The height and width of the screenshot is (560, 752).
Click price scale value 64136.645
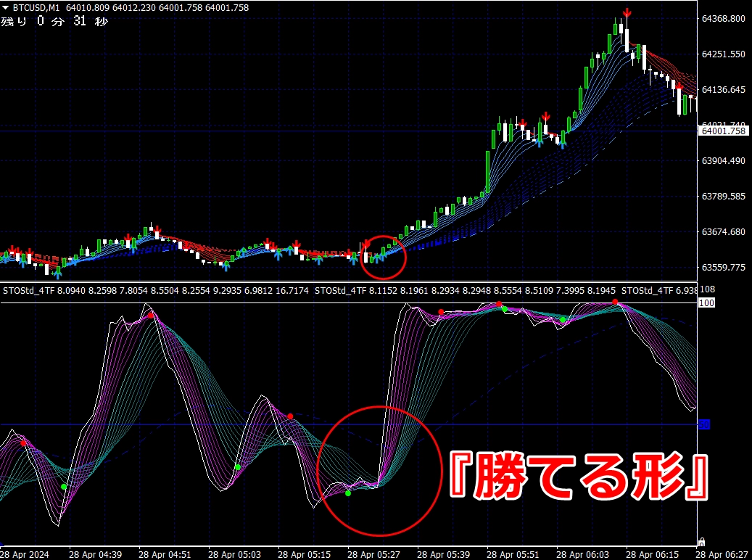[x=723, y=90]
